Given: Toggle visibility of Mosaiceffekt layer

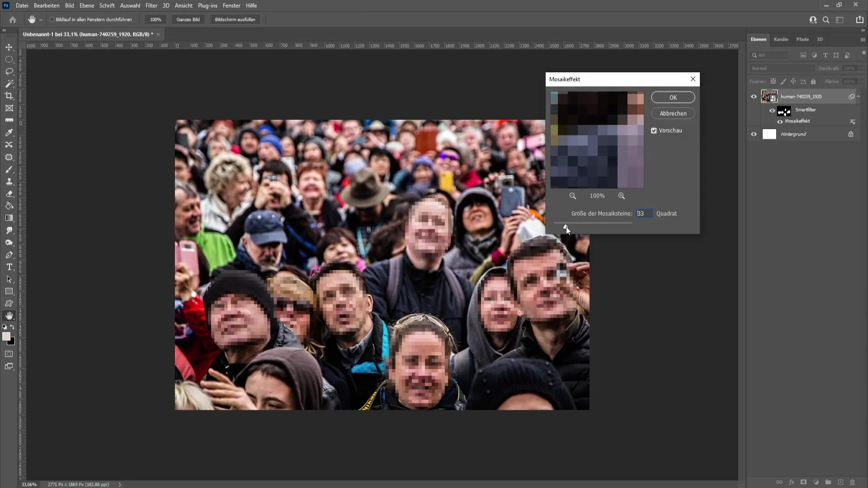Looking at the screenshot, I should tap(779, 121).
